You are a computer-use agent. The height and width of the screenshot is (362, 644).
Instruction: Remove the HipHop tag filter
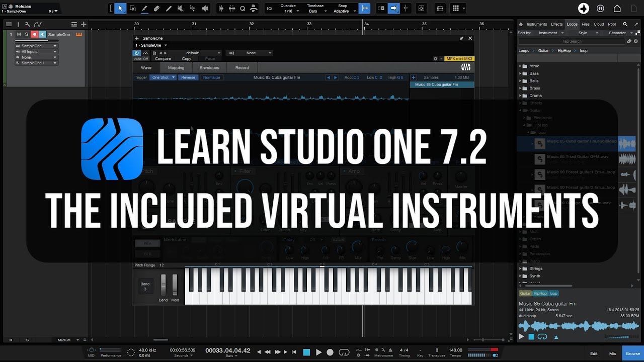point(540,293)
